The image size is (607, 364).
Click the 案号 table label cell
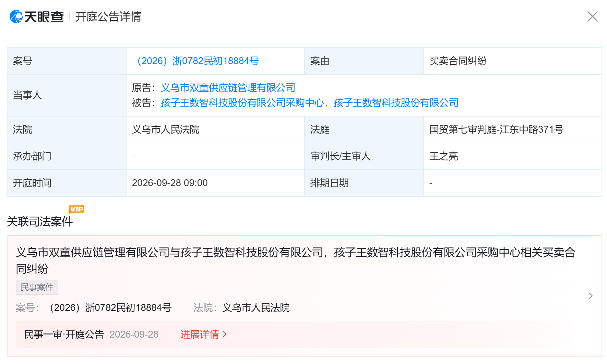67,61
